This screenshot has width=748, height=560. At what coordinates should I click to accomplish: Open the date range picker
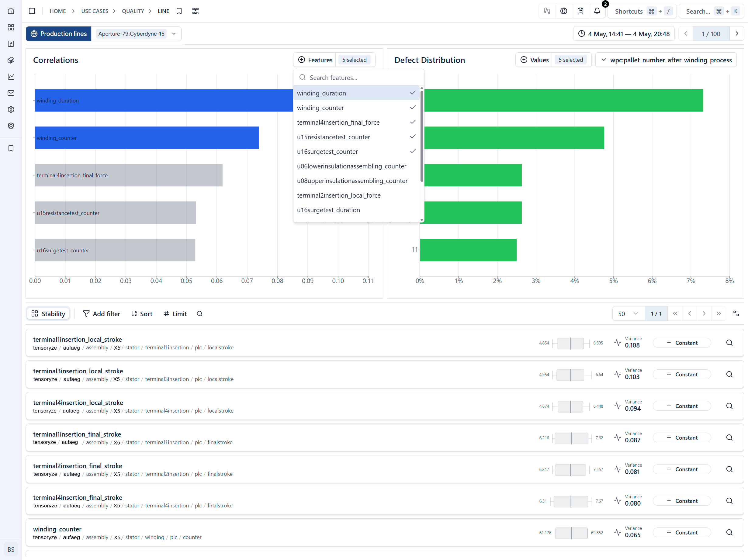pyautogui.click(x=624, y=34)
